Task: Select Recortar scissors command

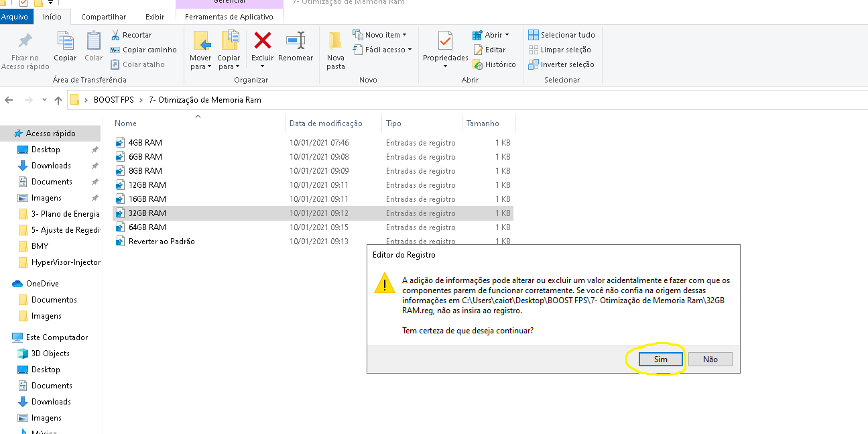Action: (x=131, y=35)
